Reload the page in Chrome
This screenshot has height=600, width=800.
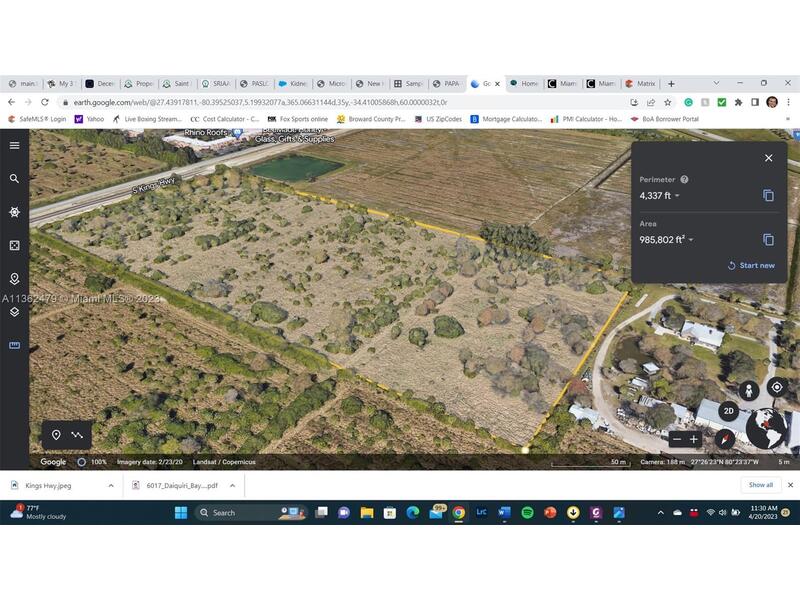tap(45, 103)
